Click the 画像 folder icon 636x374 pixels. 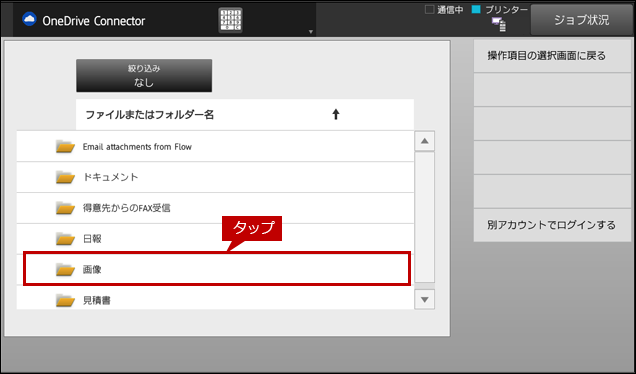[65, 269]
